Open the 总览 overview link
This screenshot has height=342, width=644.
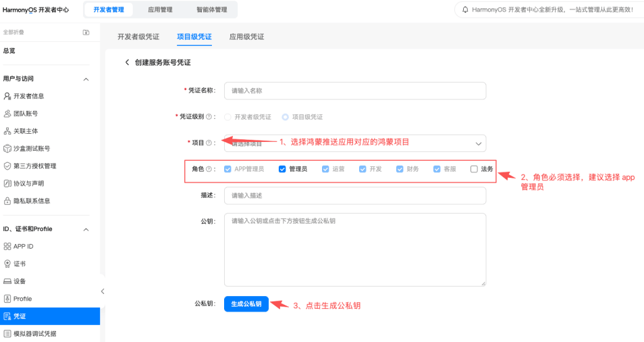pyautogui.click(x=9, y=51)
